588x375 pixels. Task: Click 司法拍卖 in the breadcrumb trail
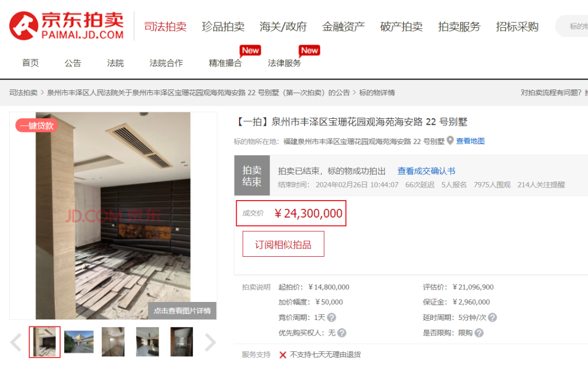coord(23,93)
